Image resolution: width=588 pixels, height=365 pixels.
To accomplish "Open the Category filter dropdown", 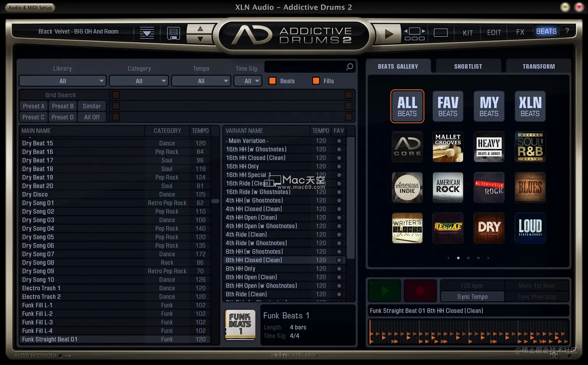I will point(139,81).
